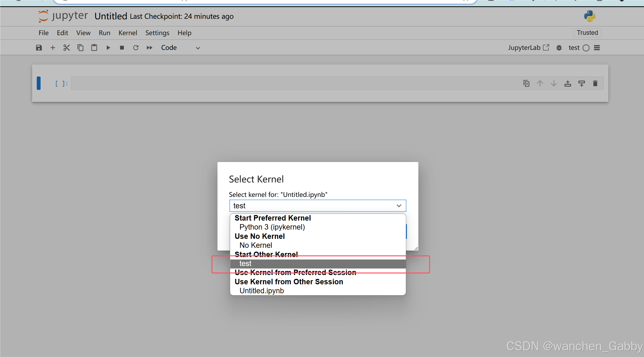Delete the cell with the trash icon
This screenshot has height=357, width=644.
click(x=595, y=83)
